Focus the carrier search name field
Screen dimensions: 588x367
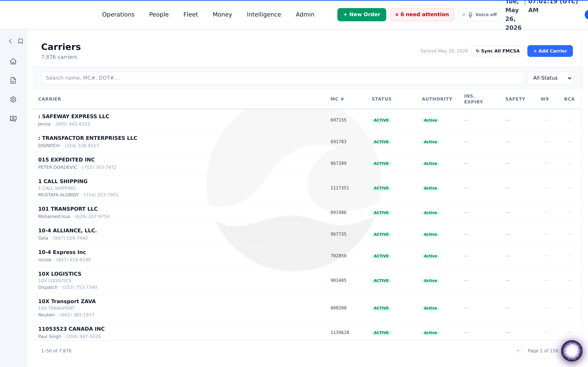tap(282, 78)
